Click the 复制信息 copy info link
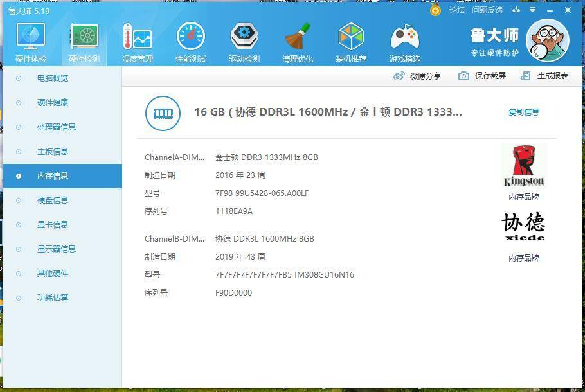This screenshot has width=585, height=392. [526, 112]
